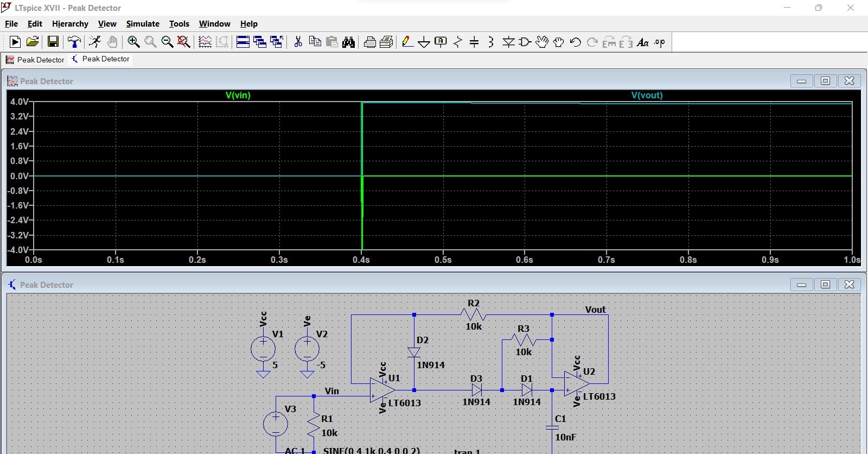Viewport: 868px width, 454px height.
Task: Open the Help menu
Action: (248, 24)
